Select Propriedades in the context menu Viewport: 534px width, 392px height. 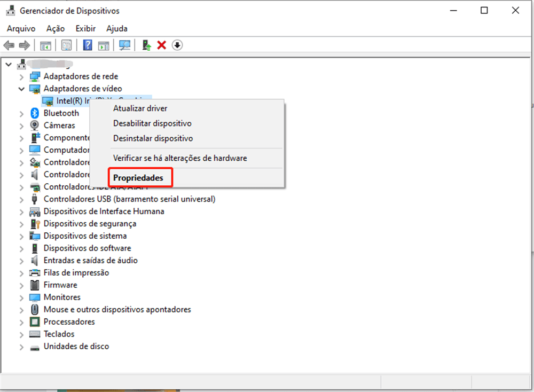click(x=140, y=177)
